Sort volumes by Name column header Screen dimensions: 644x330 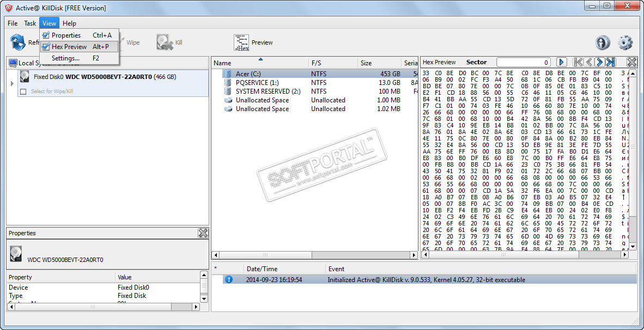pyautogui.click(x=259, y=63)
